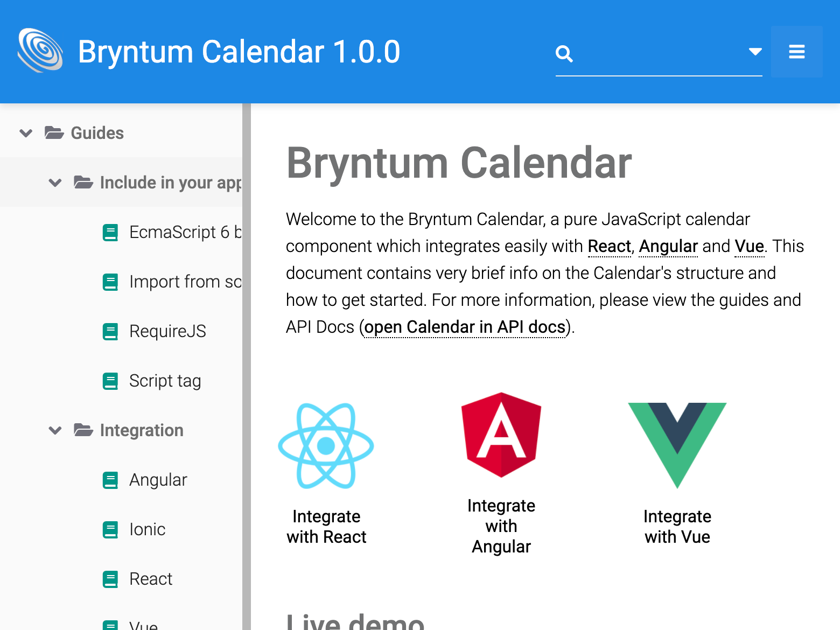Click the Script tag book icon
The width and height of the screenshot is (840, 630).
coord(110,381)
